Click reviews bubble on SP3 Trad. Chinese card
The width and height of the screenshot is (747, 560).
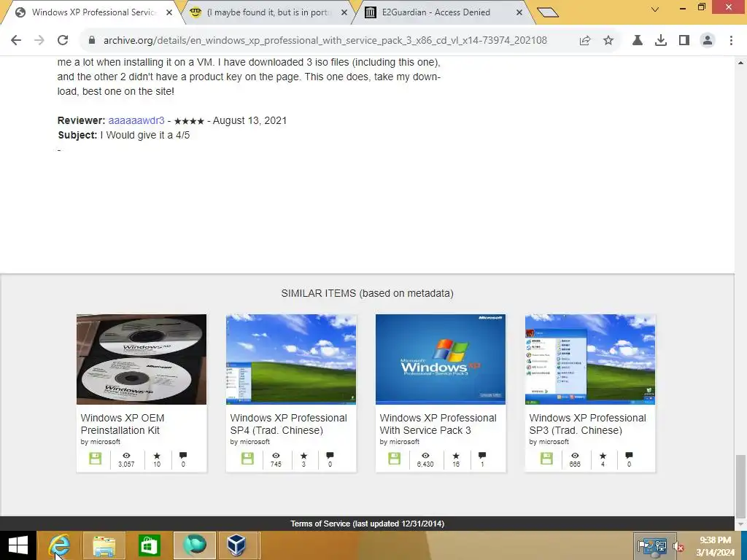(x=629, y=456)
